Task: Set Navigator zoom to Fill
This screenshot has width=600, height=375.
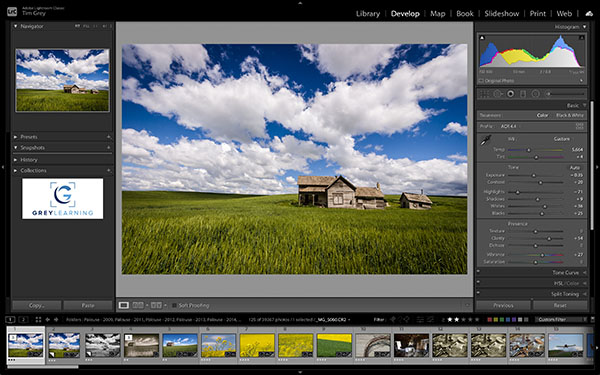Action: (86, 26)
